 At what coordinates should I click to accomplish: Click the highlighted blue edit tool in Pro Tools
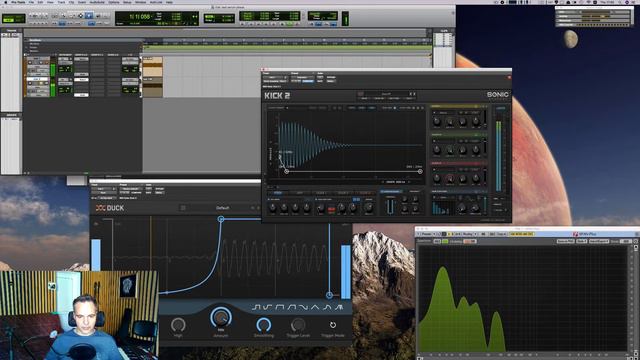[x=89, y=16]
